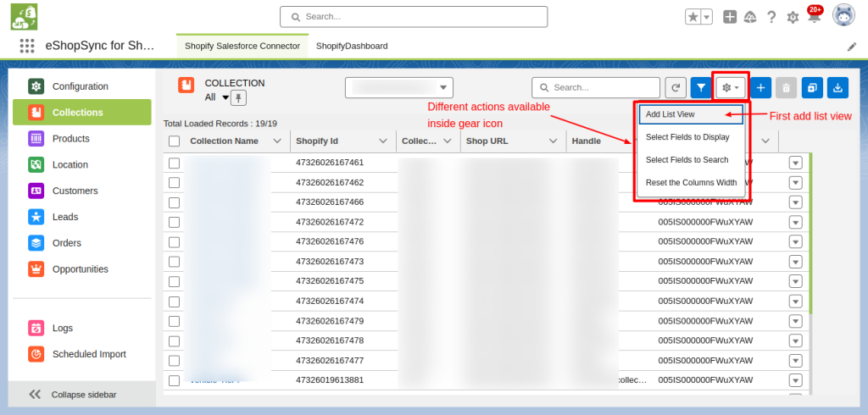Open Customers in the sidebar

82,191
